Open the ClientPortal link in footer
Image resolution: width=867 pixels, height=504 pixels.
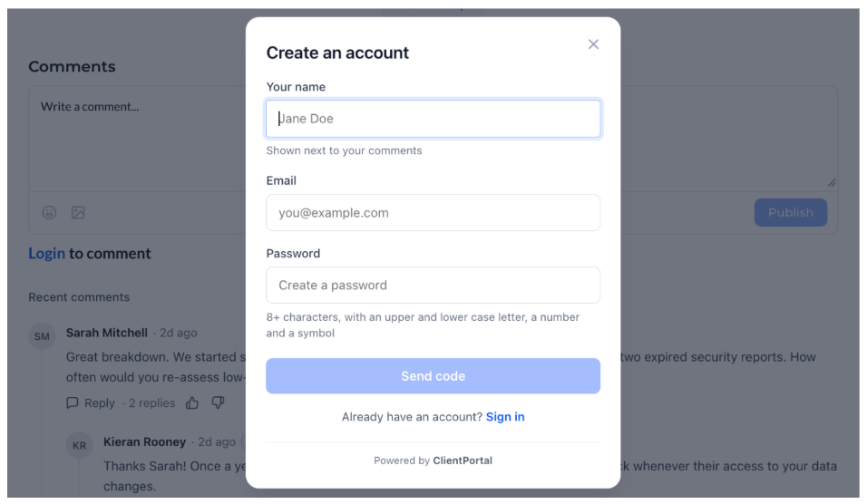[463, 460]
